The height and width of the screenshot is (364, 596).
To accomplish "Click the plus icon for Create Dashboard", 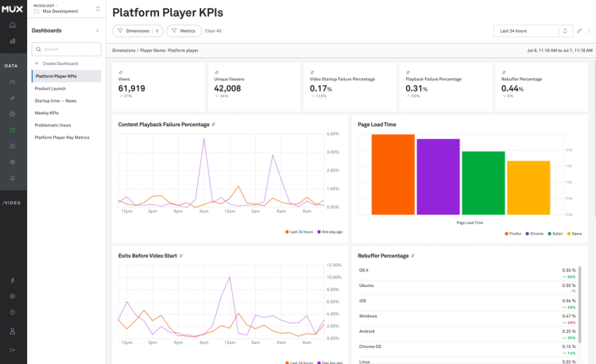I will (37, 64).
